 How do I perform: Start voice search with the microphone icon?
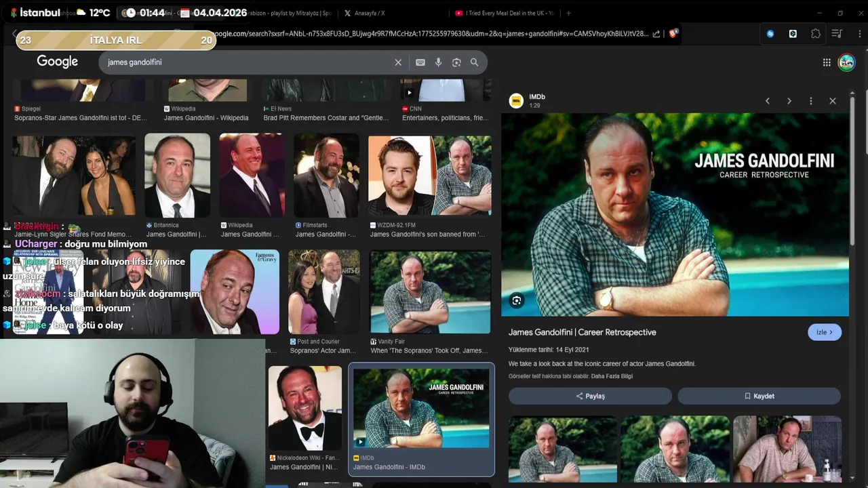[439, 62]
